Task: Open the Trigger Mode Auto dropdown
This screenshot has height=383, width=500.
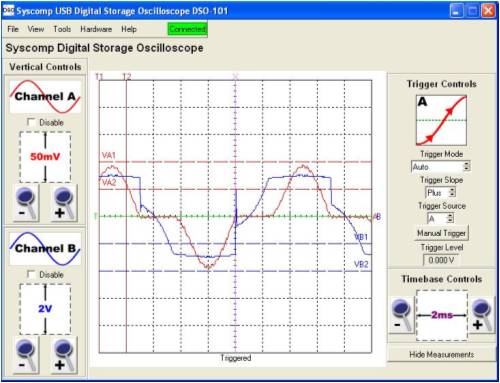Action: pos(441,167)
